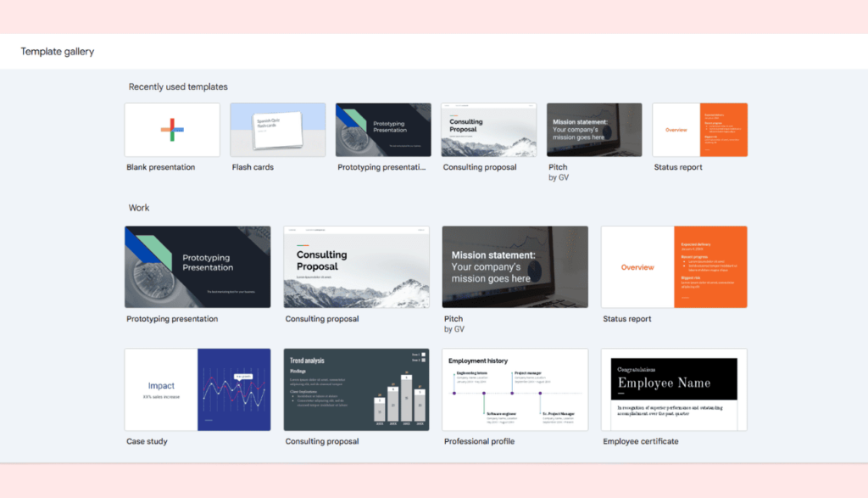The width and height of the screenshot is (868, 498).
Task: Click 'Consulting proposal' label below mountain thumbnail in Work
Action: pos(321,319)
